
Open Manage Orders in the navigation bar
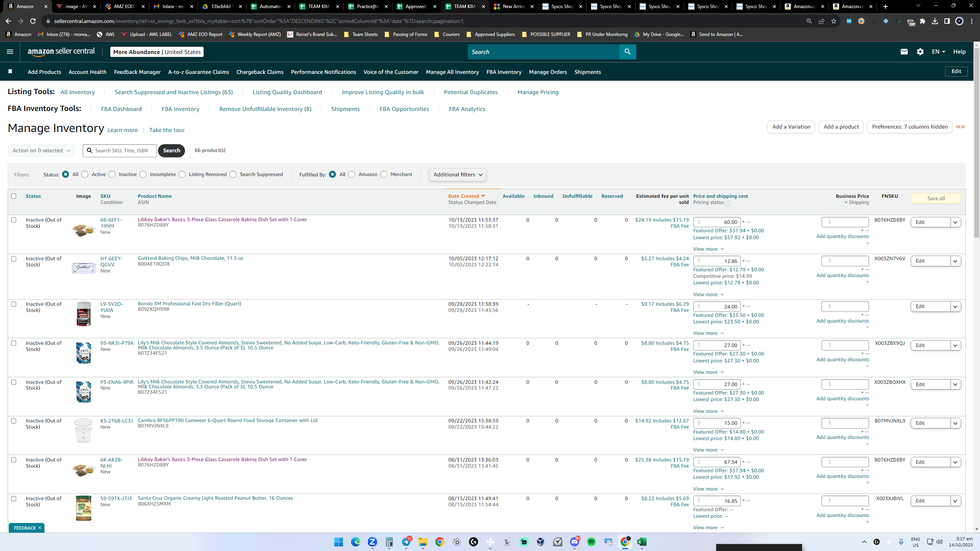(548, 72)
